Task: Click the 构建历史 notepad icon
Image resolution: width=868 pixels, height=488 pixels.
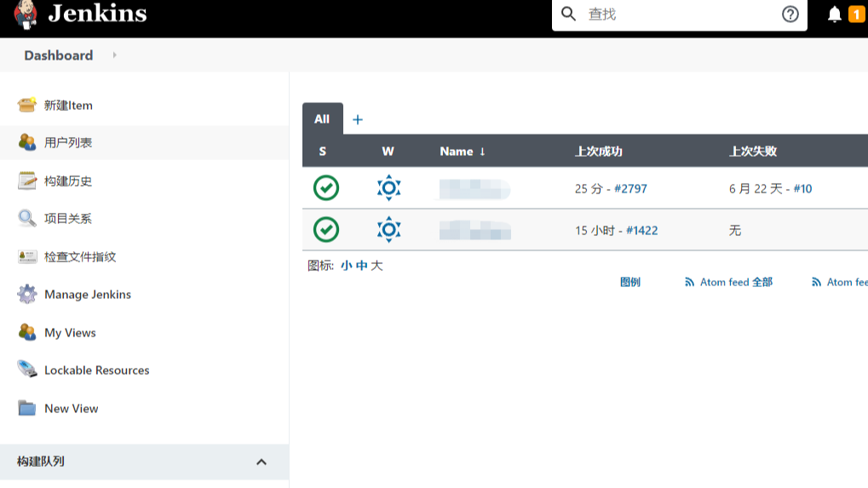Action: (26, 181)
